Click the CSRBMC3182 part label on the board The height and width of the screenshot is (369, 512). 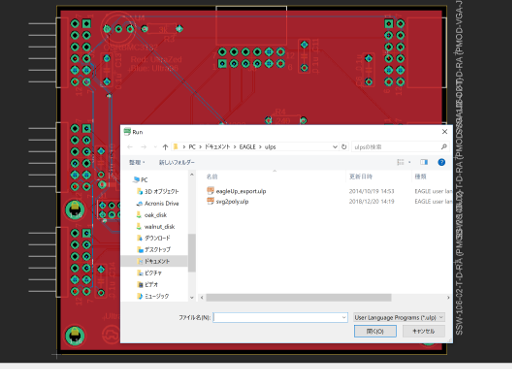(130, 47)
